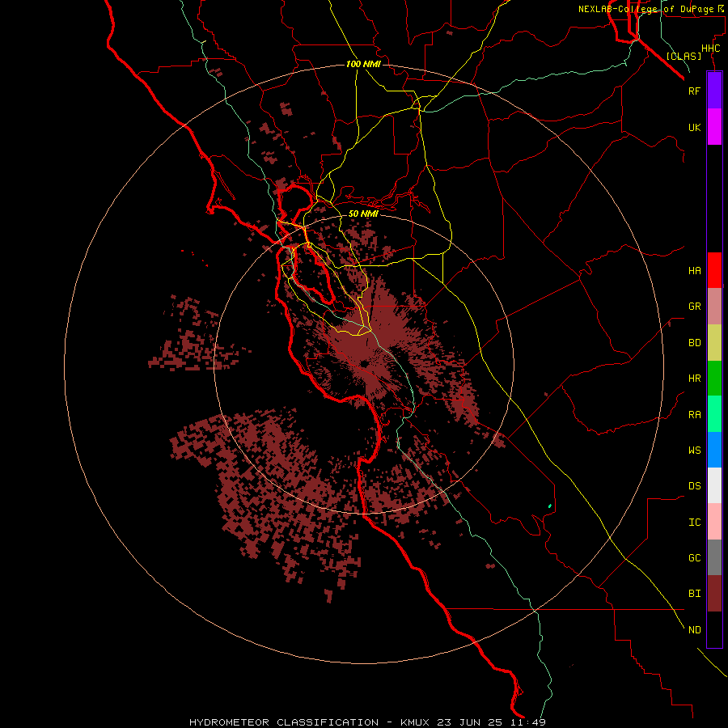Click the RA legend label

(694, 415)
